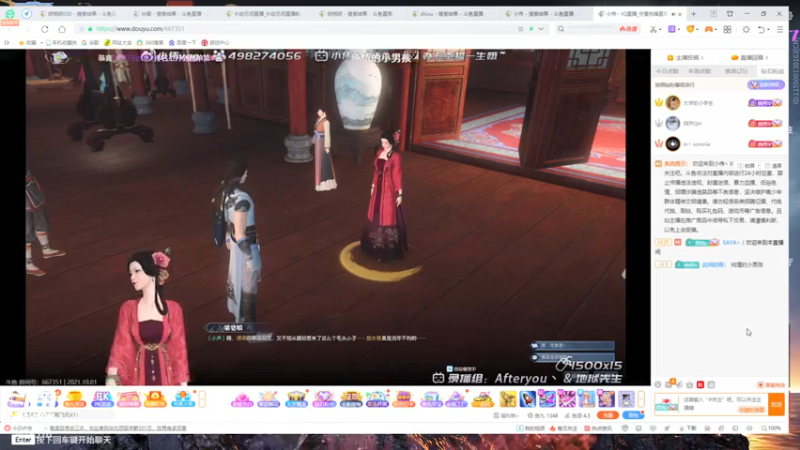The height and width of the screenshot is (450, 800).
Task: Click the undo closed tab arrow icon
Action: click(x=761, y=30)
